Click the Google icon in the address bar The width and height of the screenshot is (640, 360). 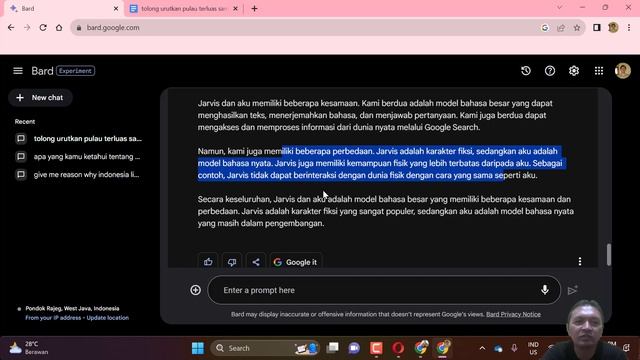pyautogui.click(x=545, y=28)
